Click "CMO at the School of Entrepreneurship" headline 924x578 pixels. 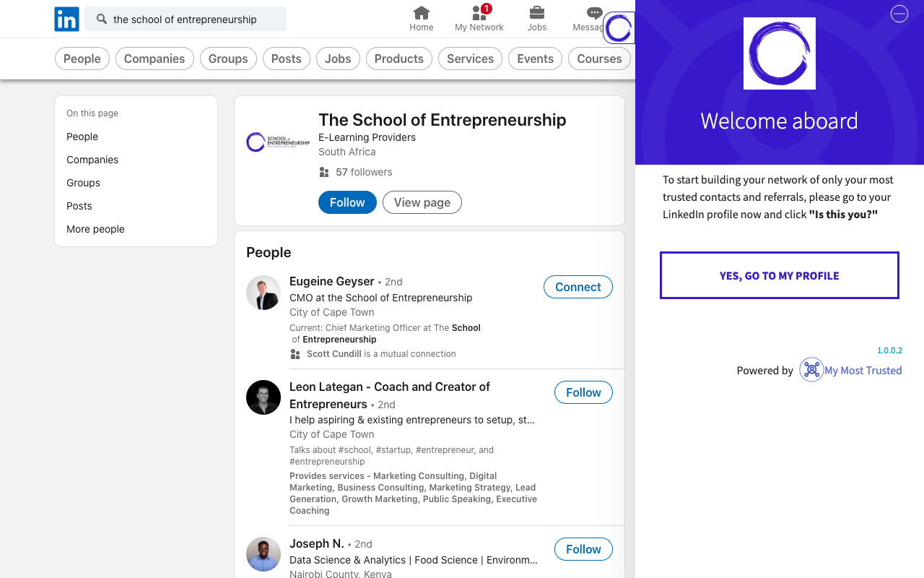[x=381, y=298]
